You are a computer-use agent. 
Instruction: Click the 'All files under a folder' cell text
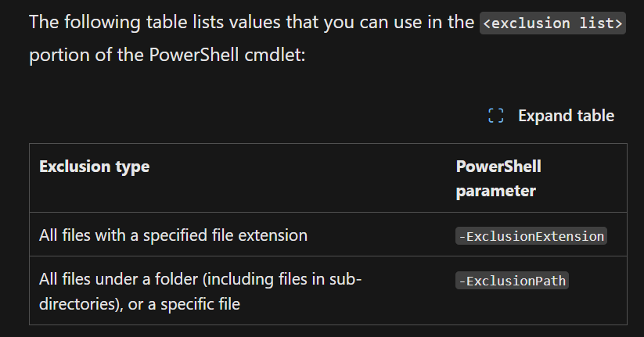[x=200, y=292]
